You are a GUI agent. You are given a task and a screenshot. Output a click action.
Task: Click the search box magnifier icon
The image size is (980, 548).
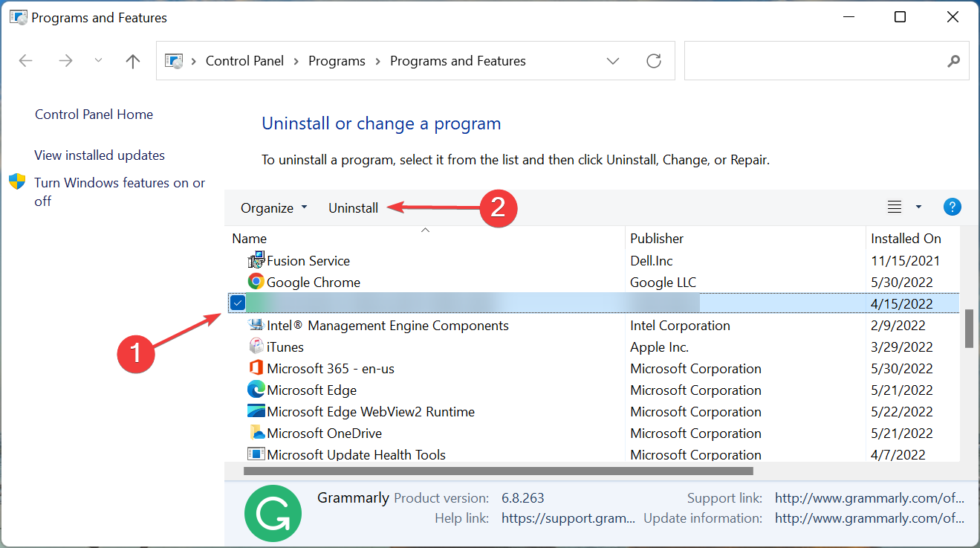[954, 61]
